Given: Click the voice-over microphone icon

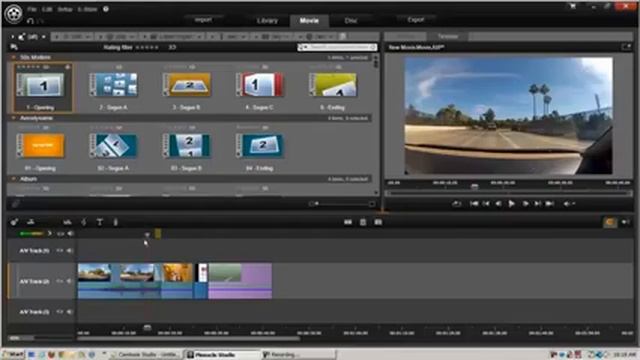Looking at the screenshot, I should coord(116,222).
